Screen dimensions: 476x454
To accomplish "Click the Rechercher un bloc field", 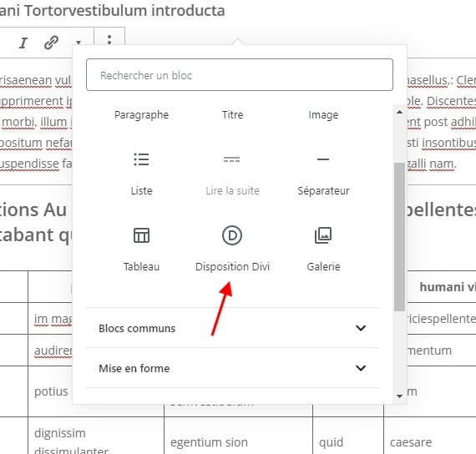I will pyautogui.click(x=240, y=75).
